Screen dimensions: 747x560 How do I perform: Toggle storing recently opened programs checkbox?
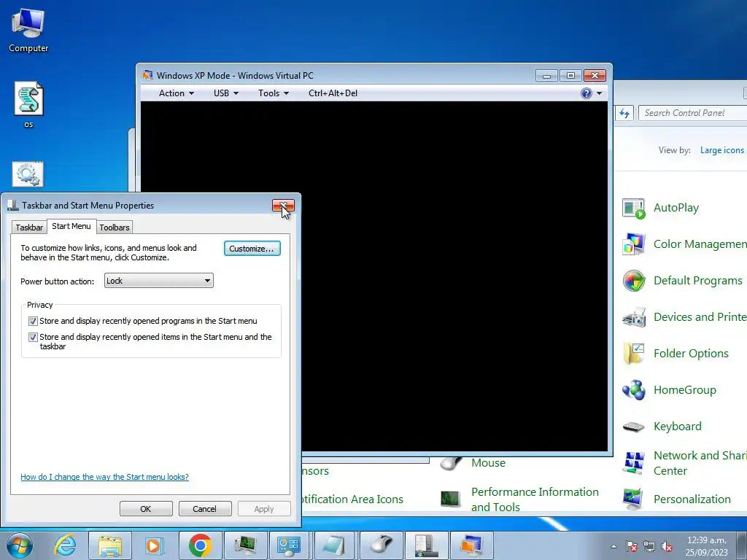(x=33, y=321)
